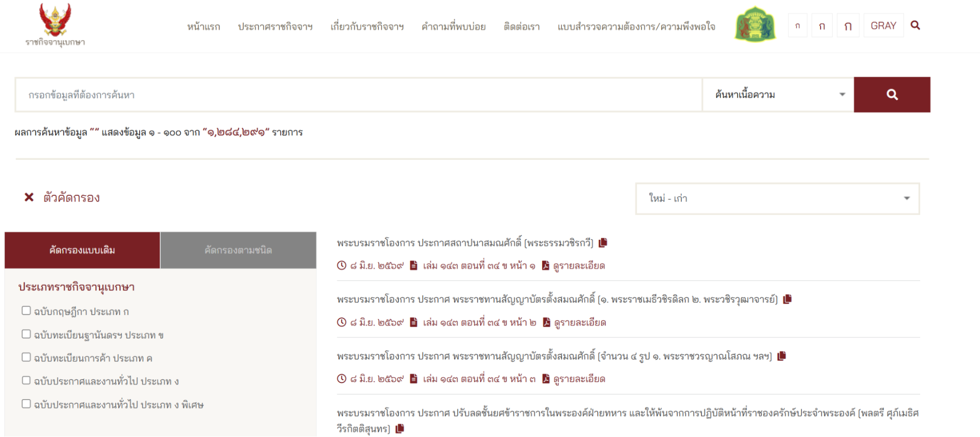The width and height of the screenshot is (980, 437).
Task: Select the medium font size ก button
Action: click(822, 26)
